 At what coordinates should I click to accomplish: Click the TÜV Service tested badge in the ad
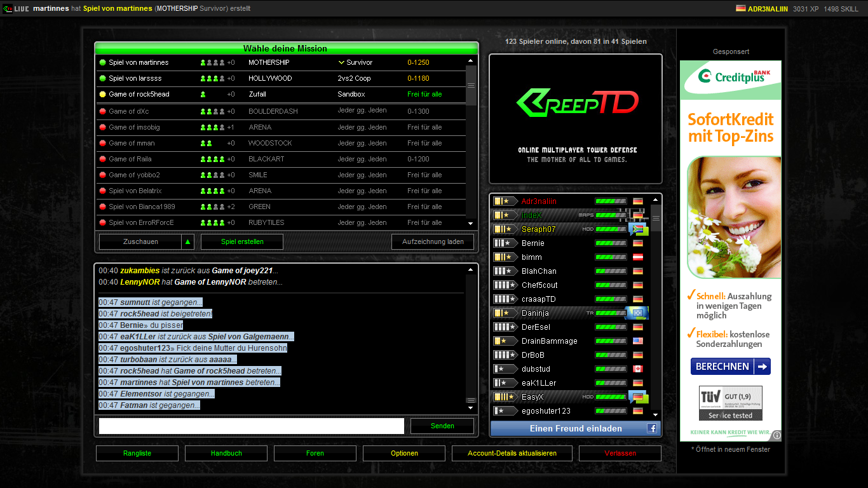pyautogui.click(x=730, y=403)
